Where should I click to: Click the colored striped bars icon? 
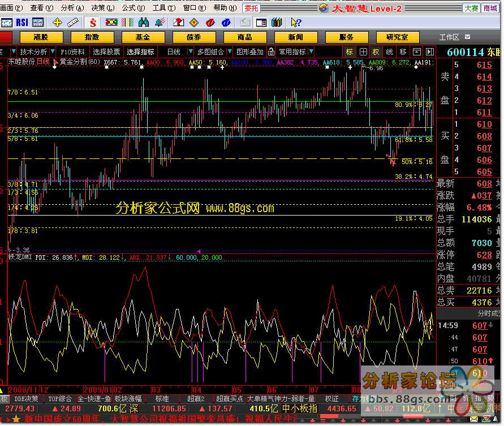128,22
